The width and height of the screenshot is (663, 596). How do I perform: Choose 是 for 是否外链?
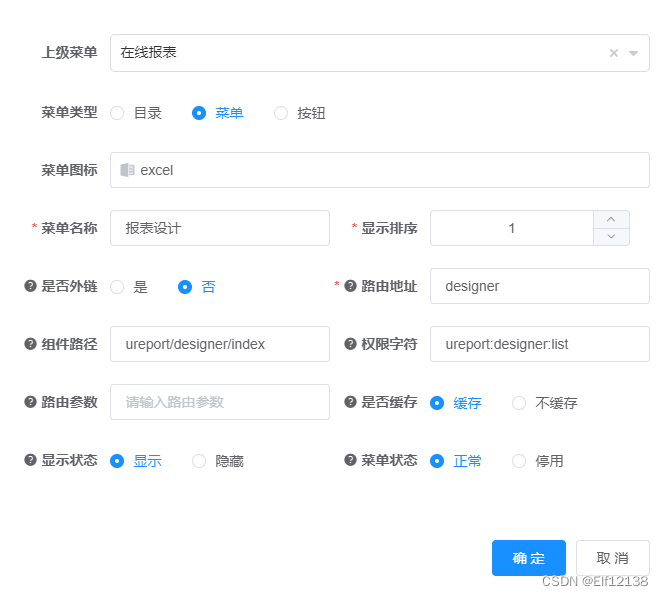click(117, 287)
